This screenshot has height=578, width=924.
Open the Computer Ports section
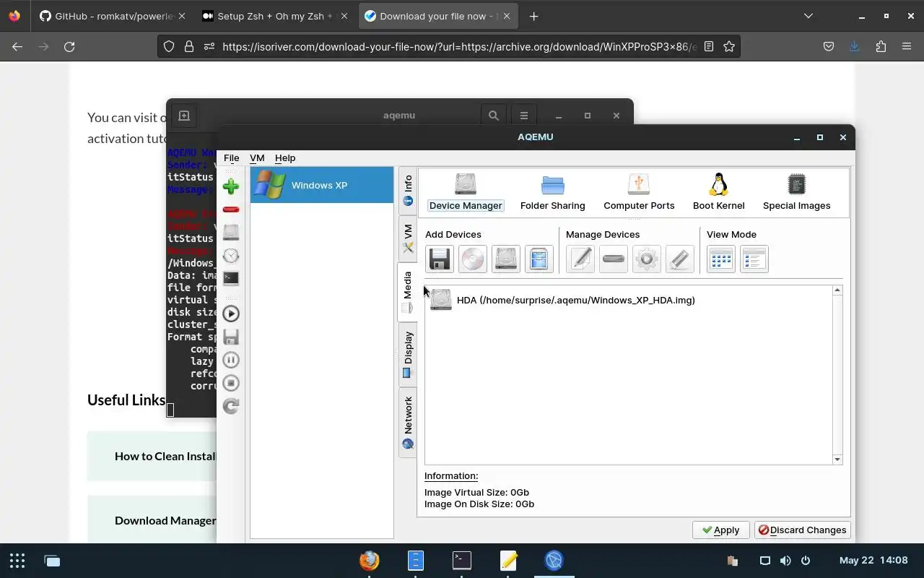[639, 192]
